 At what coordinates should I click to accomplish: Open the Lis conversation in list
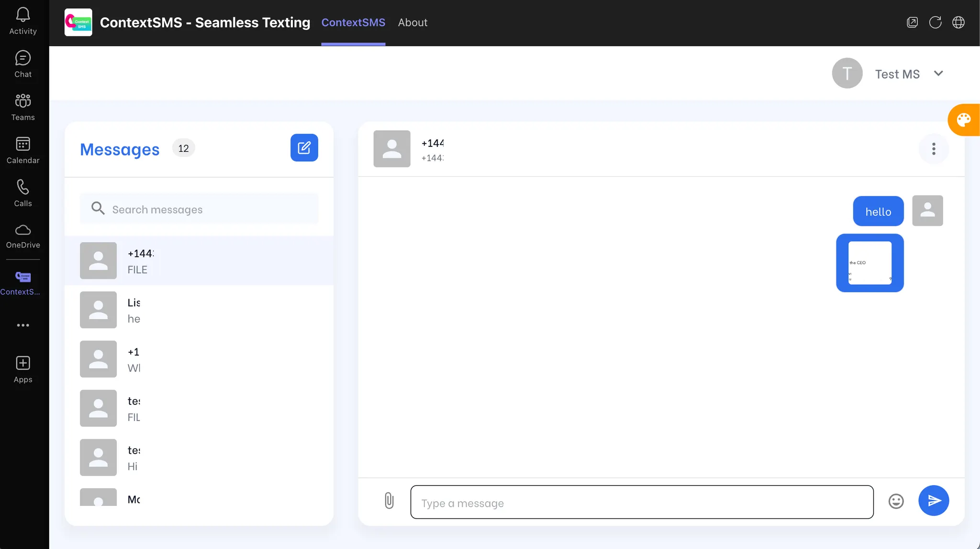click(199, 310)
